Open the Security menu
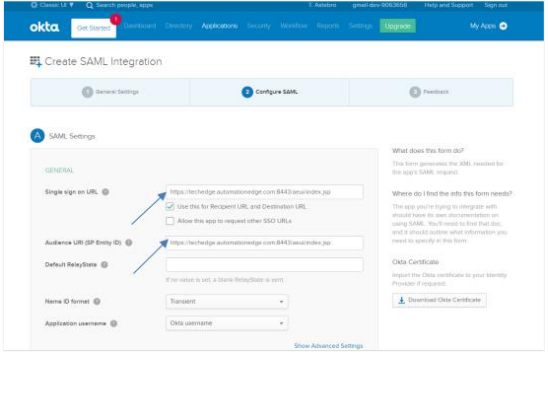 tap(259, 26)
